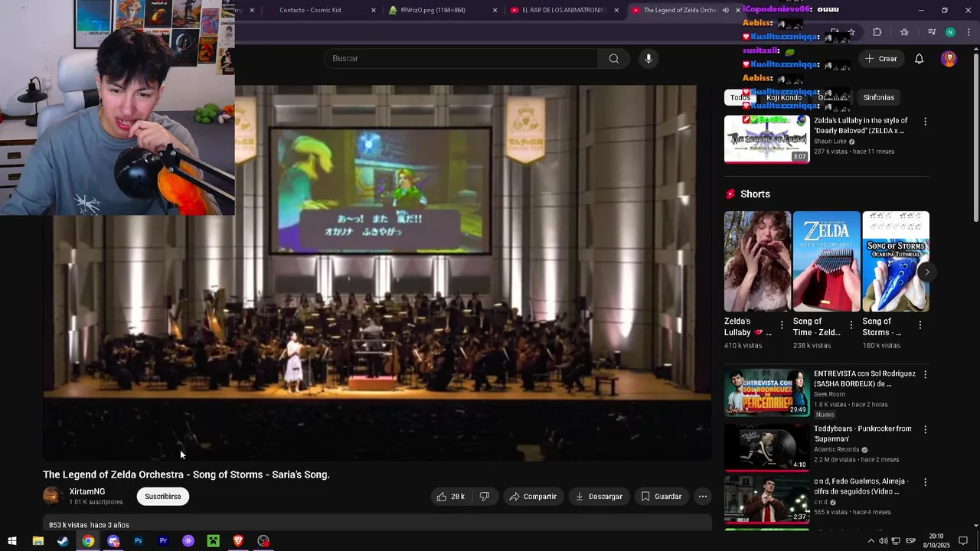Launch Photoshop from taskbar
Viewport: 980px width, 551px height.
(139, 541)
